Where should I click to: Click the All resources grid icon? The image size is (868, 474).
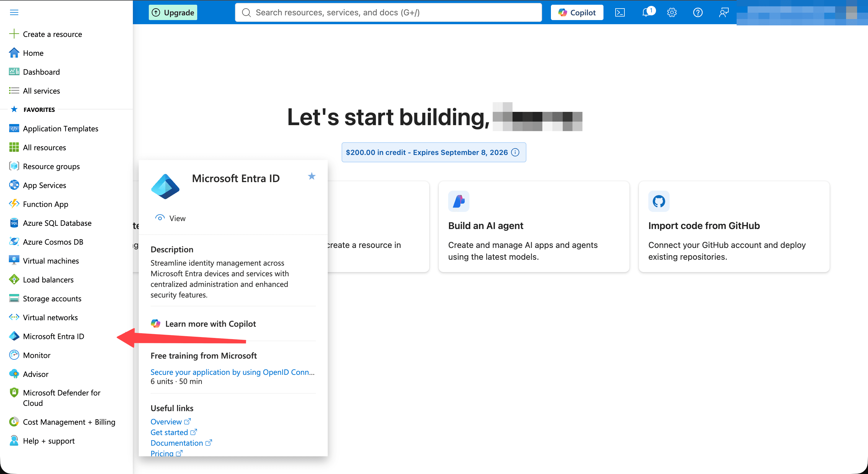[14, 147]
